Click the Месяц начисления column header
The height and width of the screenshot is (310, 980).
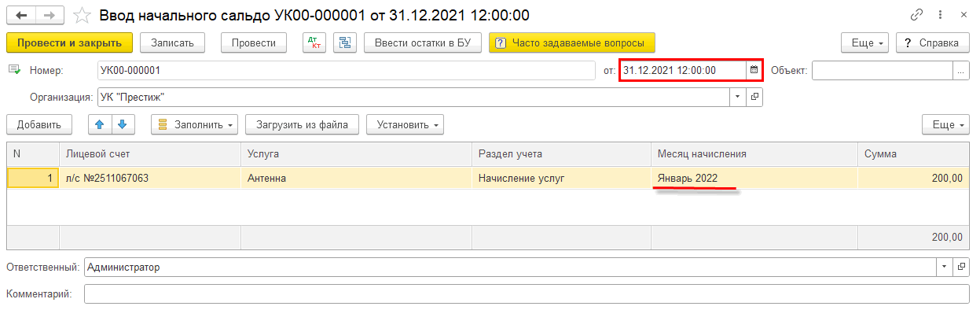pyautogui.click(x=754, y=154)
